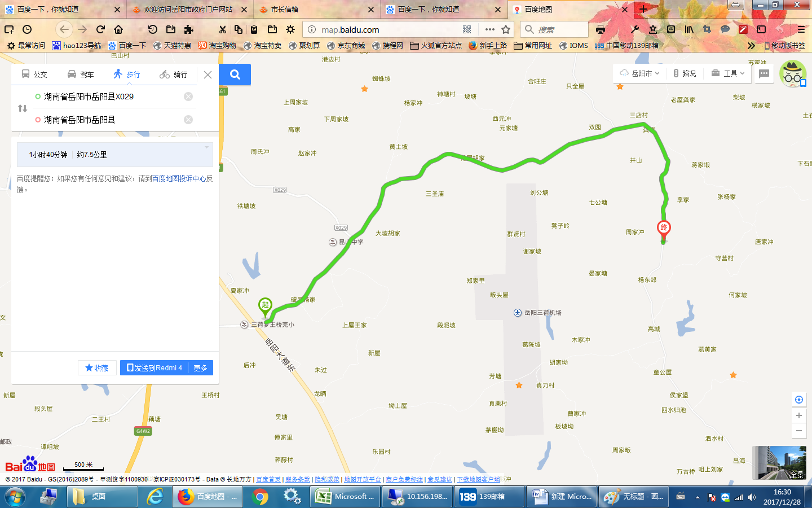This screenshot has width=812, height=508.
Task: Click the locate-me button on map
Action: pyautogui.click(x=798, y=400)
